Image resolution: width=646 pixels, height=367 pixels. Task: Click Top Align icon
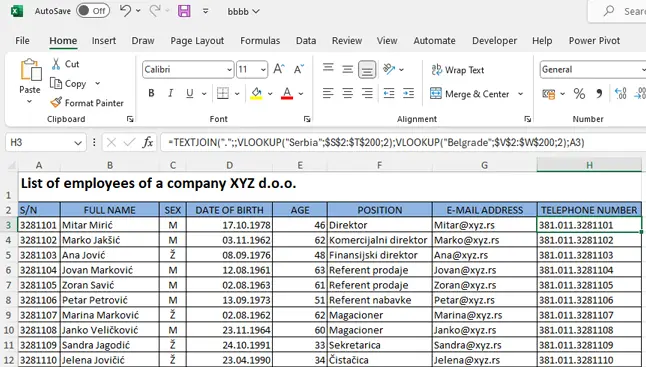point(328,68)
